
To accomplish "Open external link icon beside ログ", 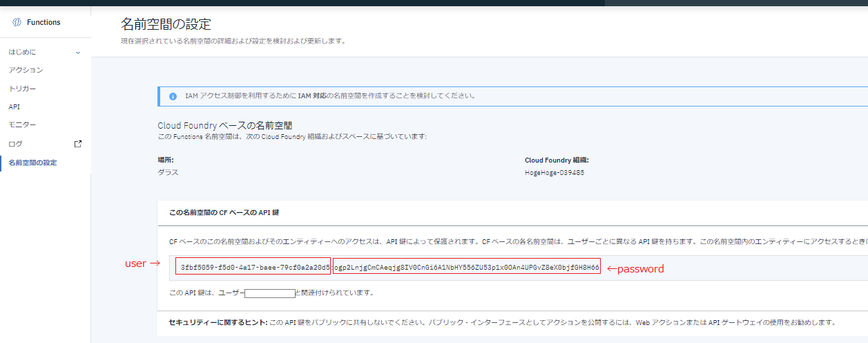I will (78, 144).
